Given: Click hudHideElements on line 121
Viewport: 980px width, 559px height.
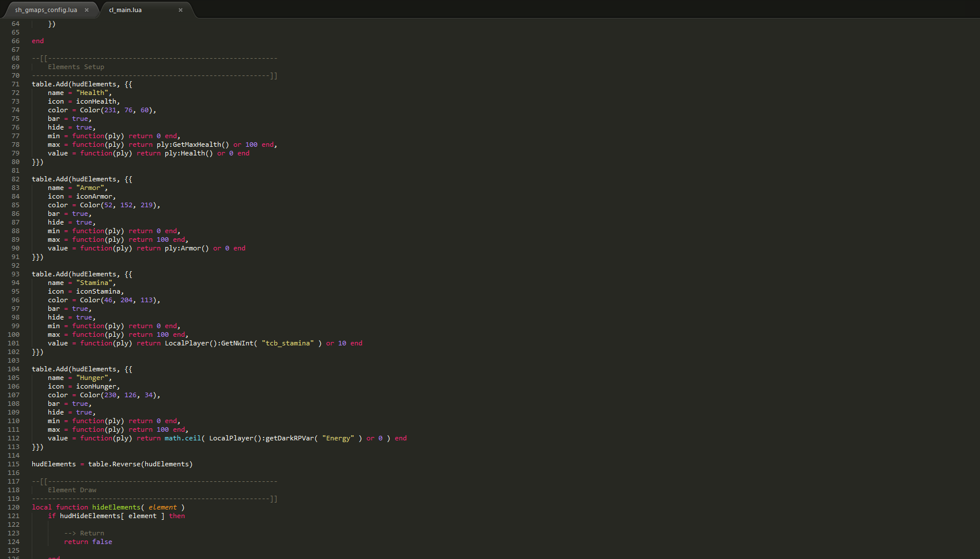Looking at the screenshot, I should tap(90, 516).
